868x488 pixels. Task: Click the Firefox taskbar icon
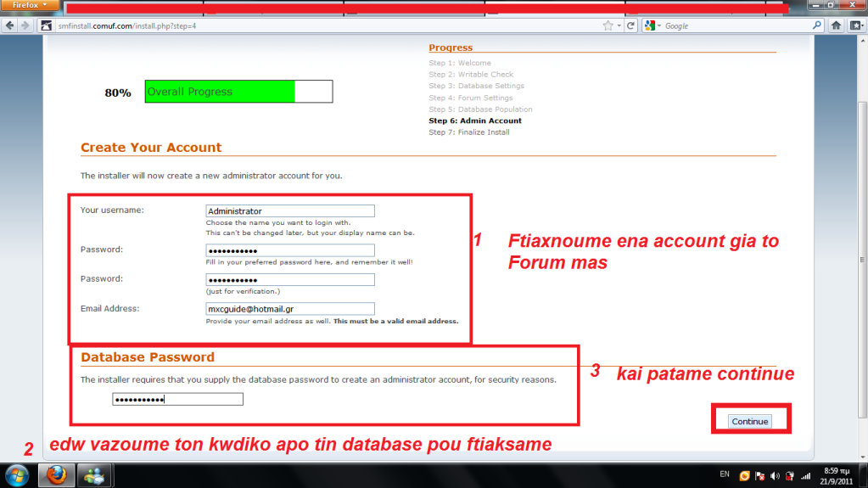(56, 474)
